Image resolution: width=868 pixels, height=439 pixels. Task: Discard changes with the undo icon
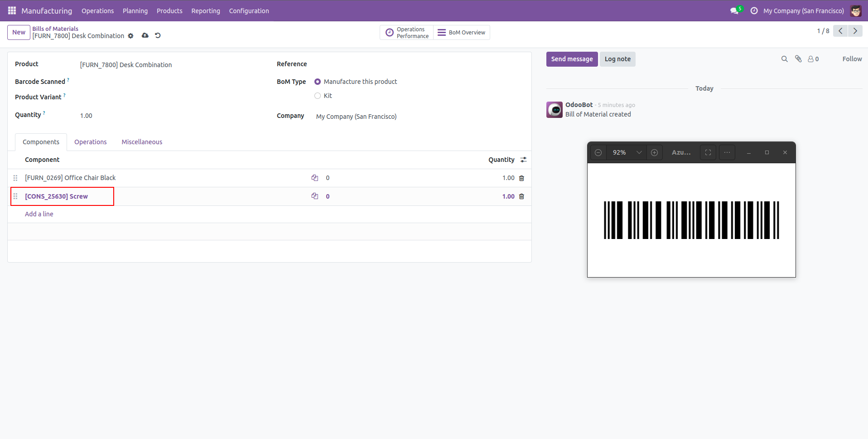pyautogui.click(x=158, y=35)
